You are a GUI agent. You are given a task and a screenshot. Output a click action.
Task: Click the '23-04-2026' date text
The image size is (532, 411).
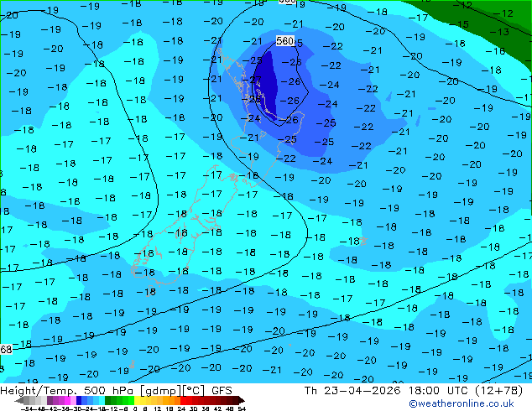pos(362,391)
